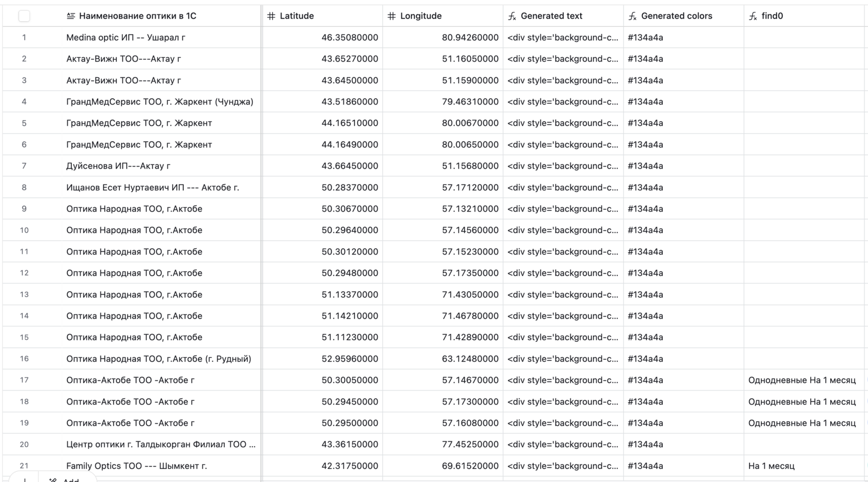
Task: Click the number icon beside Longitude header
Action: click(392, 16)
